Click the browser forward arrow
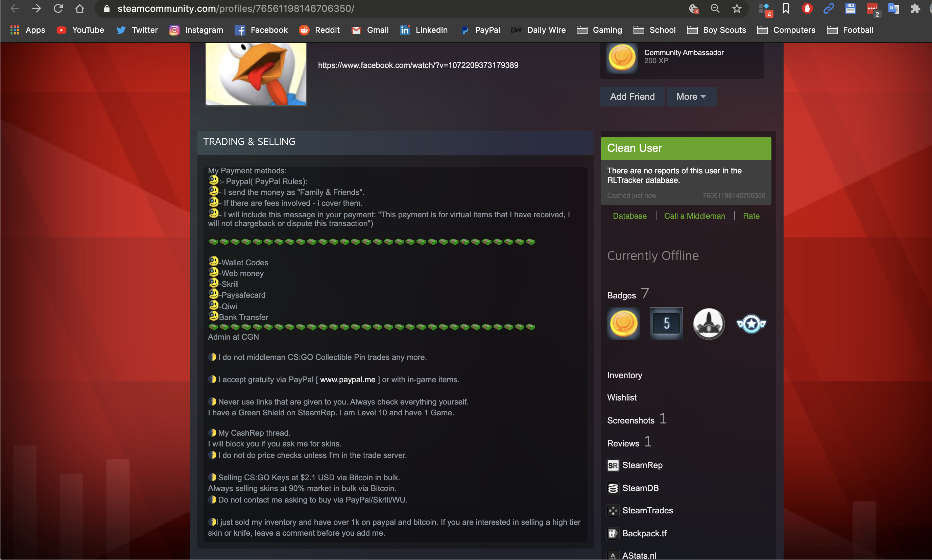The image size is (932, 560). 36,8
